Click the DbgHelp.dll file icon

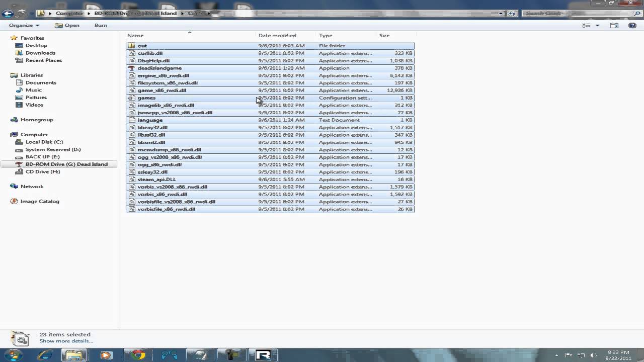(132, 60)
